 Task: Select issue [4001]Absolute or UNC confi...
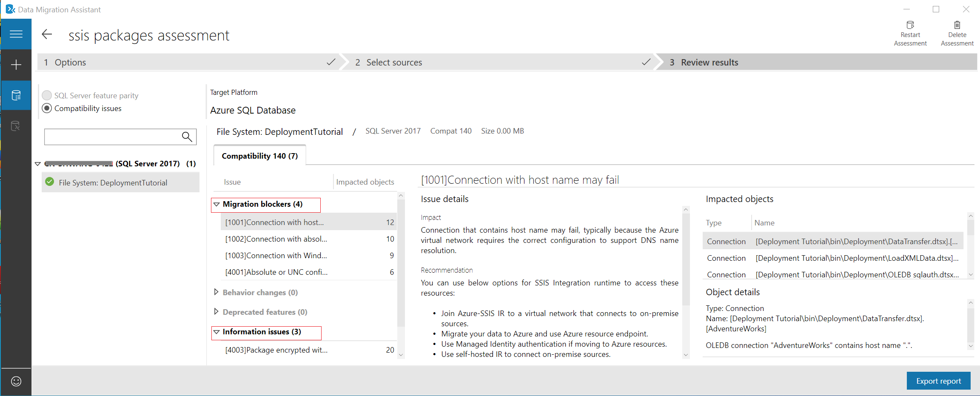pos(309,272)
